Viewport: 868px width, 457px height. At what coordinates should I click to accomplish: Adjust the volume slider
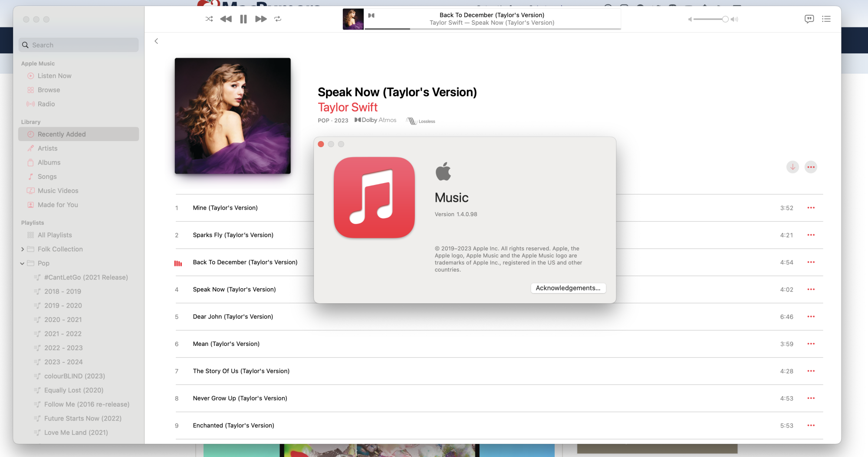pos(711,19)
